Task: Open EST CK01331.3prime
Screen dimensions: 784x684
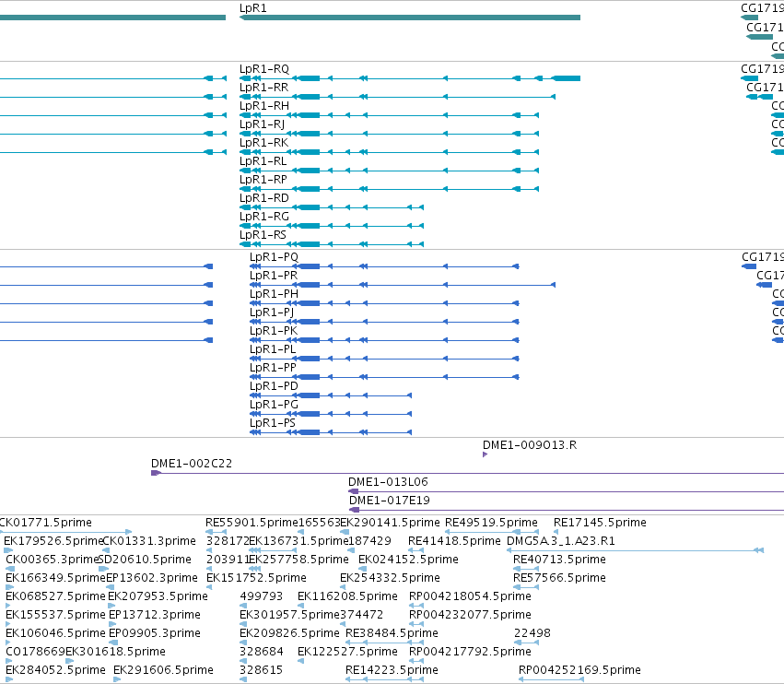Action: pos(149,541)
